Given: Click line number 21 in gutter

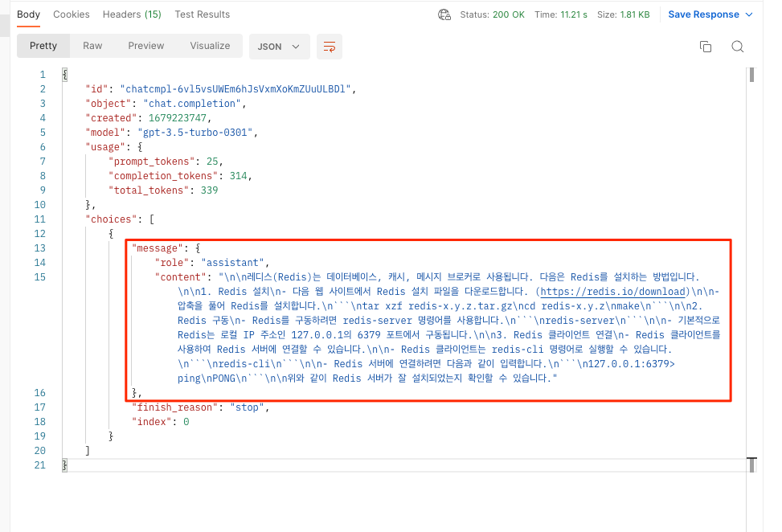Looking at the screenshot, I should [40, 465].
